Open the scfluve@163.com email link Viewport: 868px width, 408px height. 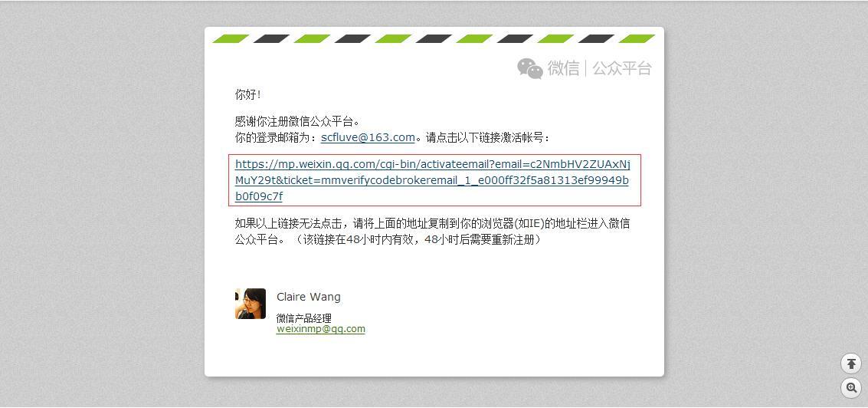click(368, 137)
